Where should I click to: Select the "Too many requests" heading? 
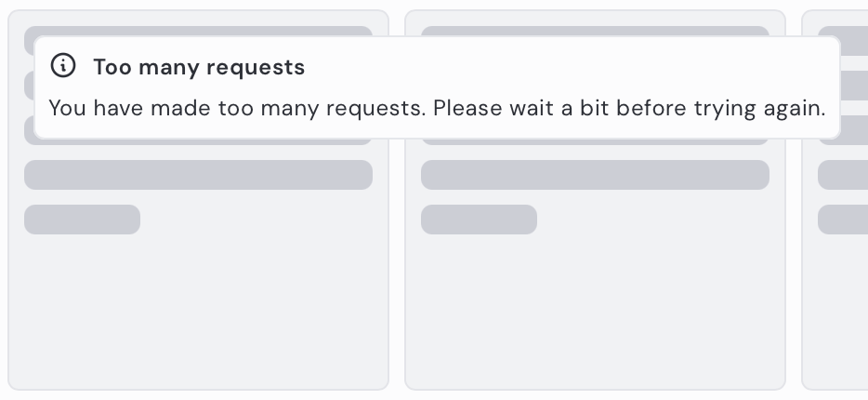tap(199, 68)
